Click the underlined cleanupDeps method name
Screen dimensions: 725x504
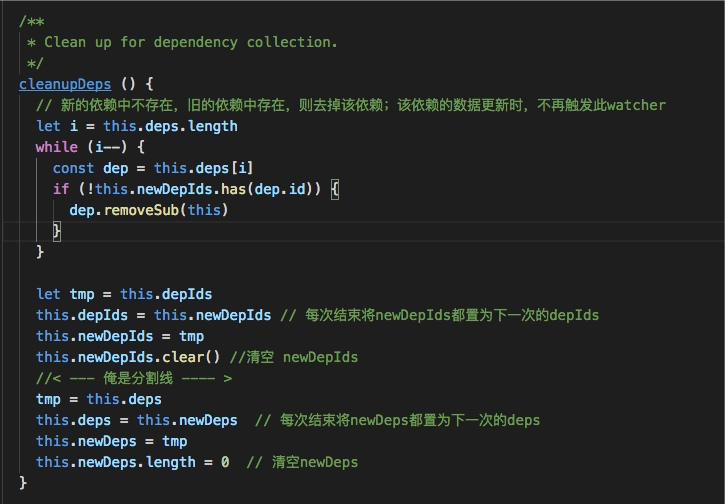(x=65, y=84)
